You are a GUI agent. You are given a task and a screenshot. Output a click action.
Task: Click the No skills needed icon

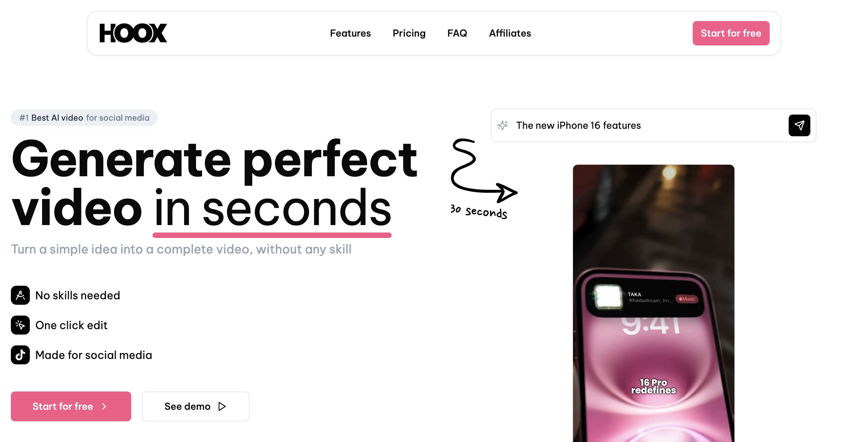coord(20,295)
